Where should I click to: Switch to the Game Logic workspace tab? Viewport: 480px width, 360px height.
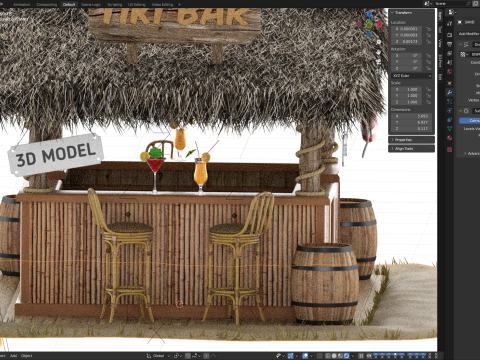coord(91,4)
